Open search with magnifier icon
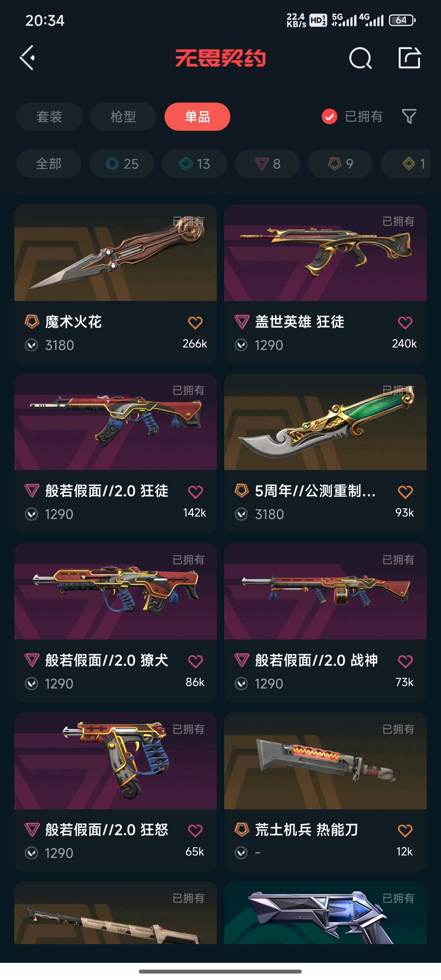This screenshot has width=441, height=980. point(361,58)
